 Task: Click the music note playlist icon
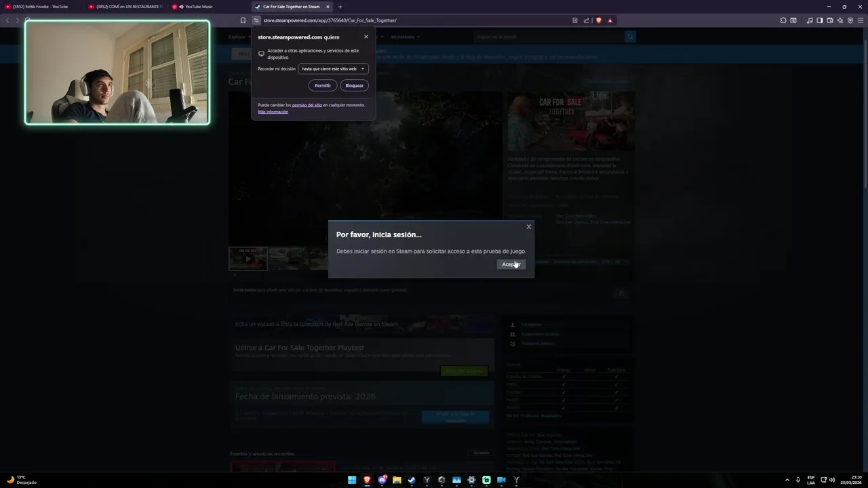(x=810, y=20)
